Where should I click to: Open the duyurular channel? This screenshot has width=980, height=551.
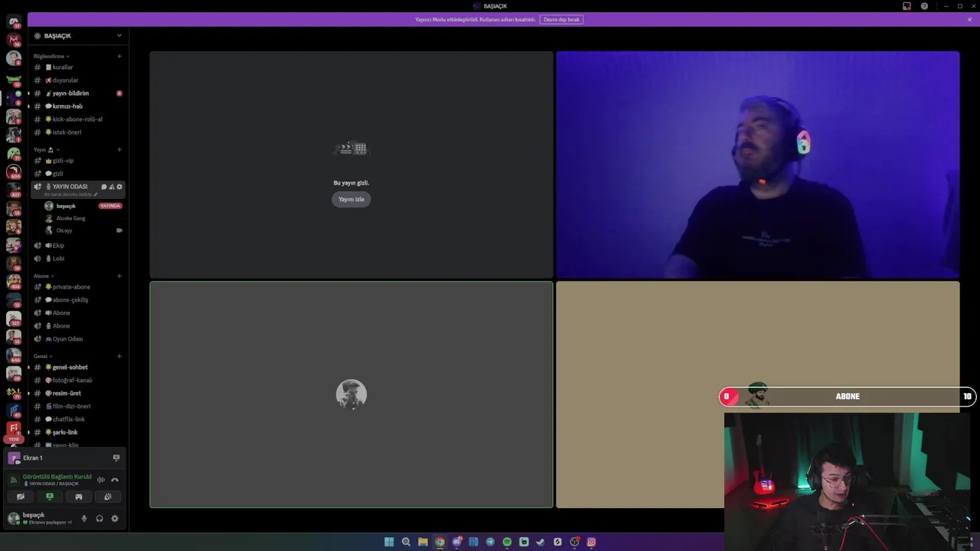tap(77, 80)
